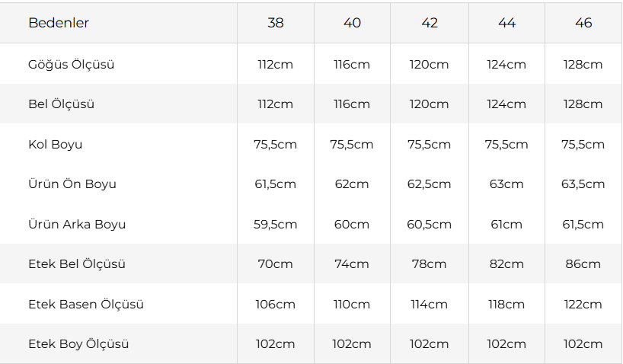Click the Kol Boyu row label
This screenshot has height=364, width=623.
tap(56, 145)
